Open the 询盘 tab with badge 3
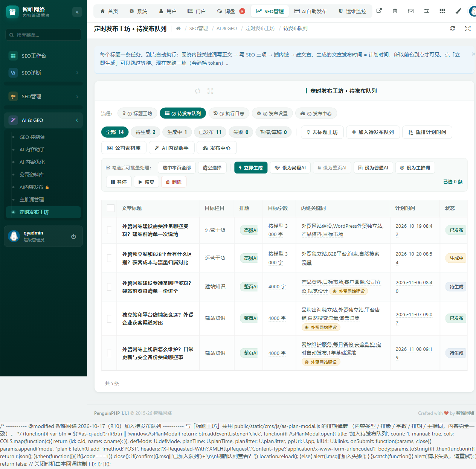The height and width of the screenshot is (469, 476). 231,11
